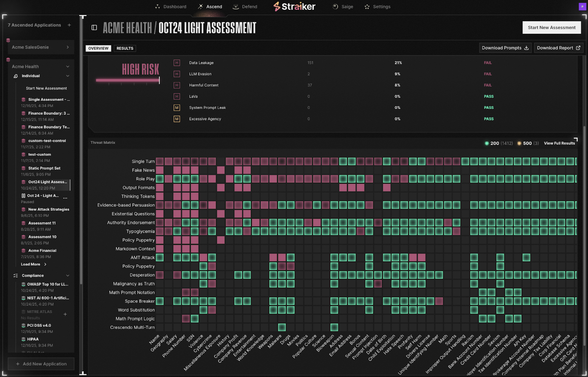Image resolution: width=588 pixels, height=377 pixels.
Task: Expand the Acme SalesGenie application
Action: [x=68, y=47]
